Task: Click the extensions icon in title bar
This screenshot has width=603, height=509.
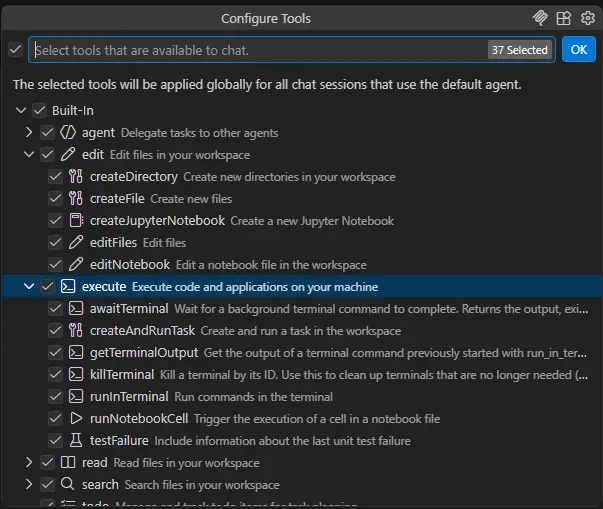Action: click(x=564, y=18)
